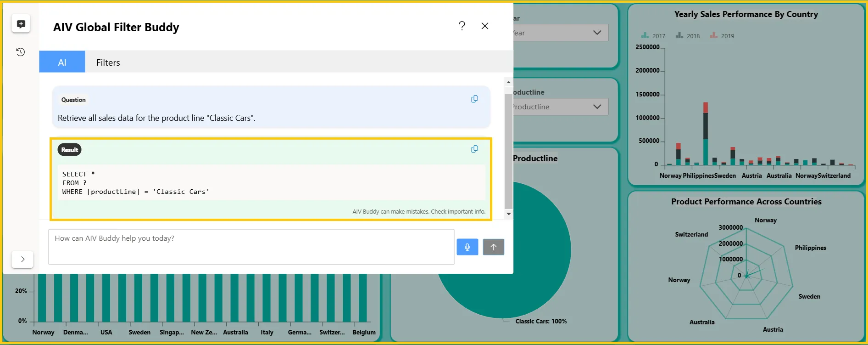Close the AIV Global Filter Buddy dialog

(x=485, y=26)
